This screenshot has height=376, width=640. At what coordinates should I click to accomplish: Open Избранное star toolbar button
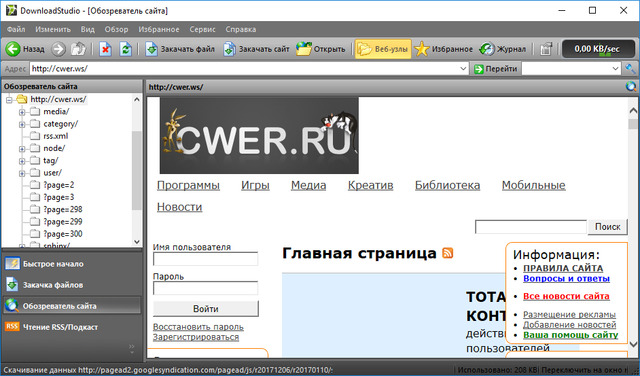[x=444, y=49]
